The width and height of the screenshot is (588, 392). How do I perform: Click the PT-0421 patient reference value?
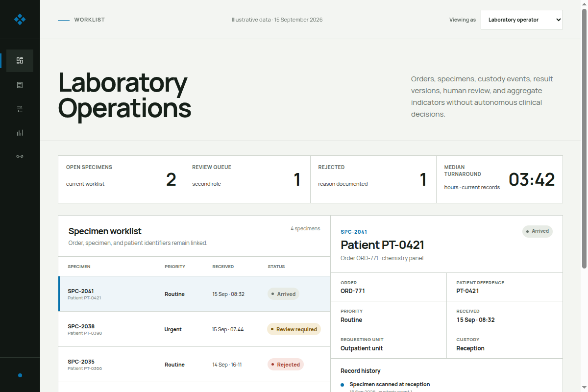[467, 291]
